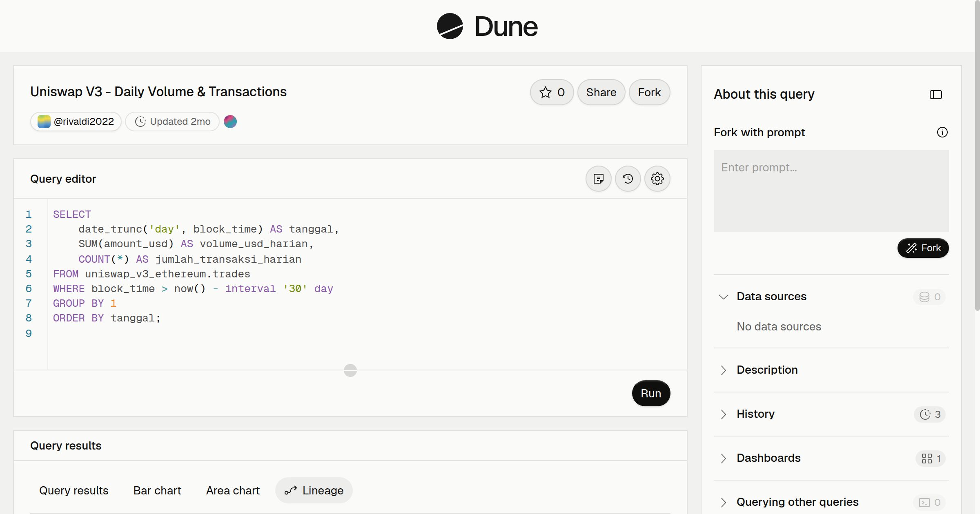Click the Dune logo icon

[450, 26]
